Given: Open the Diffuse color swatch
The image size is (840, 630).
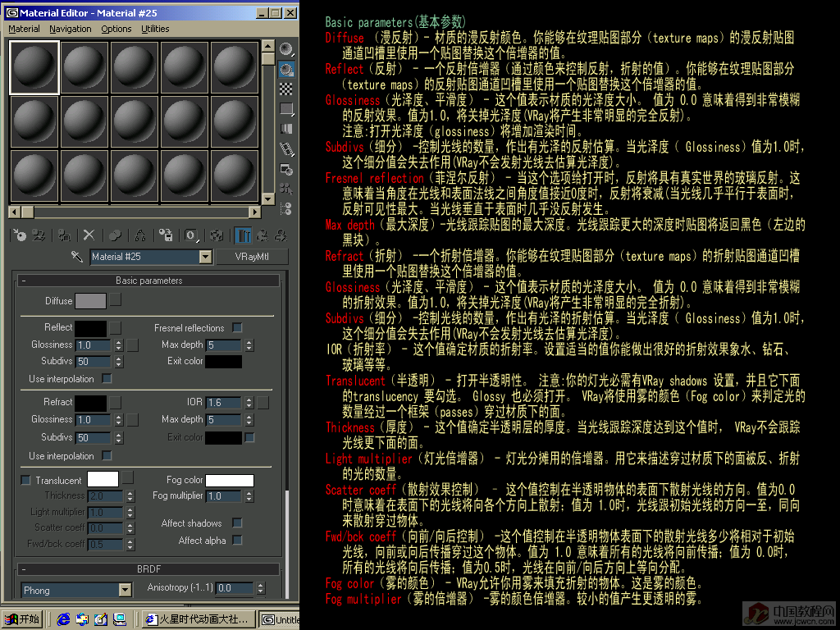Looking at the screenshot, I should (x=90, y=301).
